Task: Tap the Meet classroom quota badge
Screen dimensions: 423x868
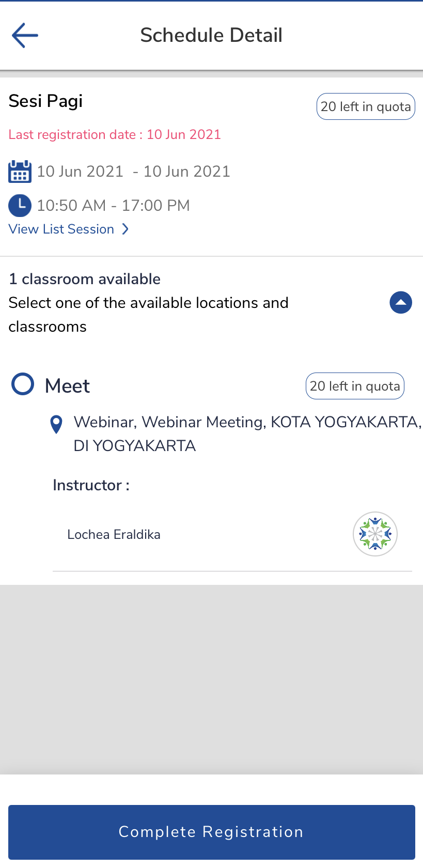Action: point(355,386)
